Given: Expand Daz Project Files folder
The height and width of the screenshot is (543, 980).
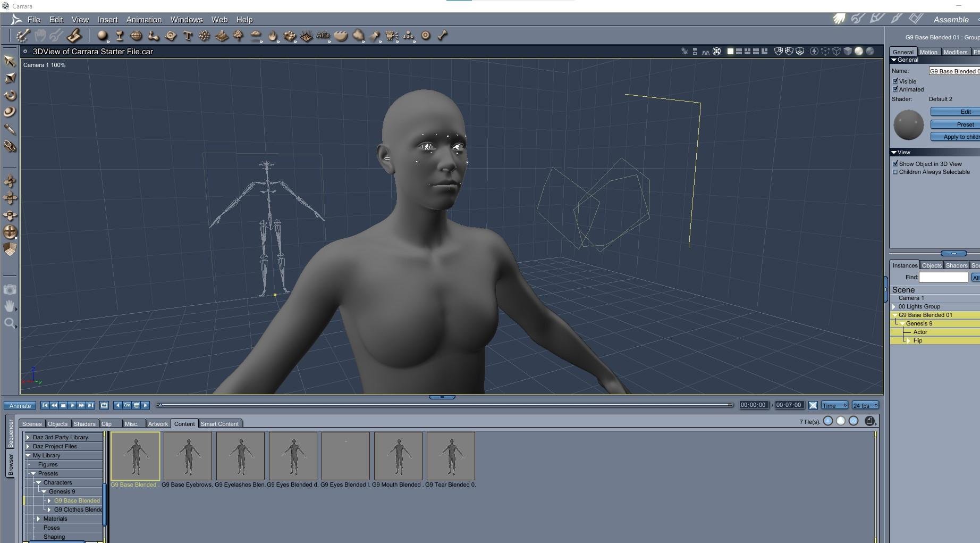Looking at the screenshot, I should (x=28, y=446).
